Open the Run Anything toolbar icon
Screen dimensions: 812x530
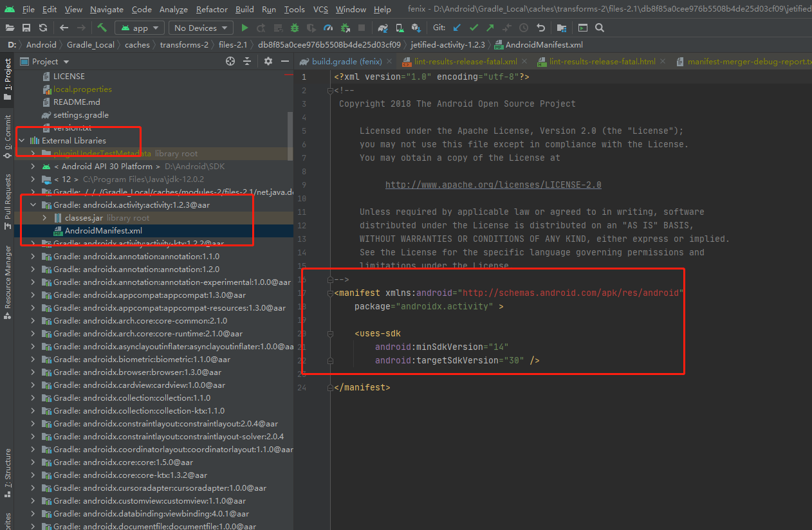point(582,28)
